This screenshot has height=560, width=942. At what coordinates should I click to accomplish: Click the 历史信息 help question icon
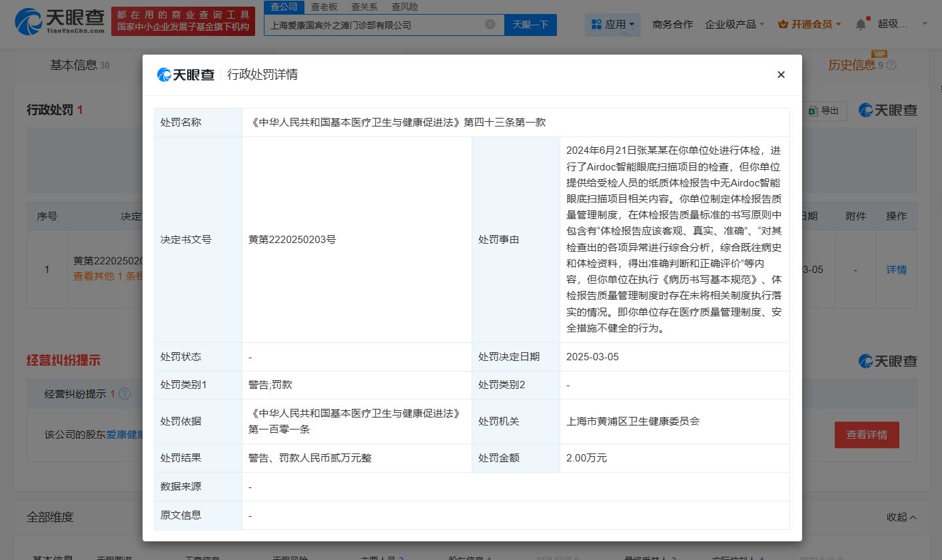coord(891,65)
